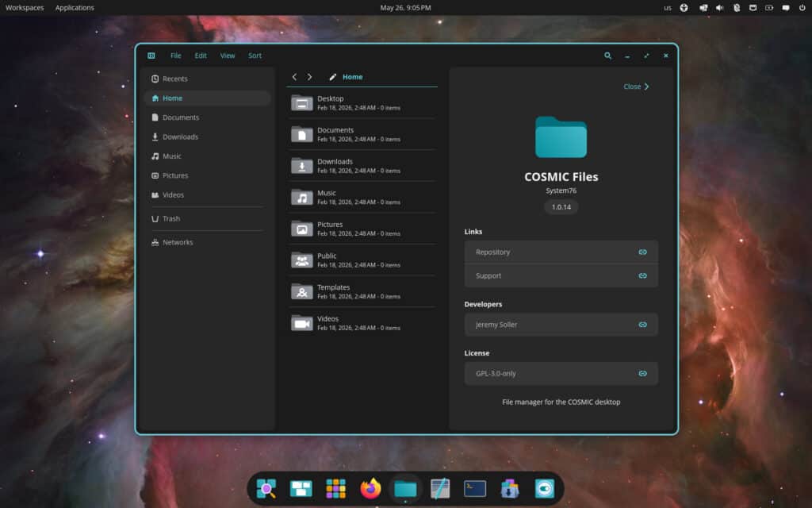Select the Pictures folder icon in list
Image resolution: width=812 pixels, height=508 pixels.
(x=302, y=229)
